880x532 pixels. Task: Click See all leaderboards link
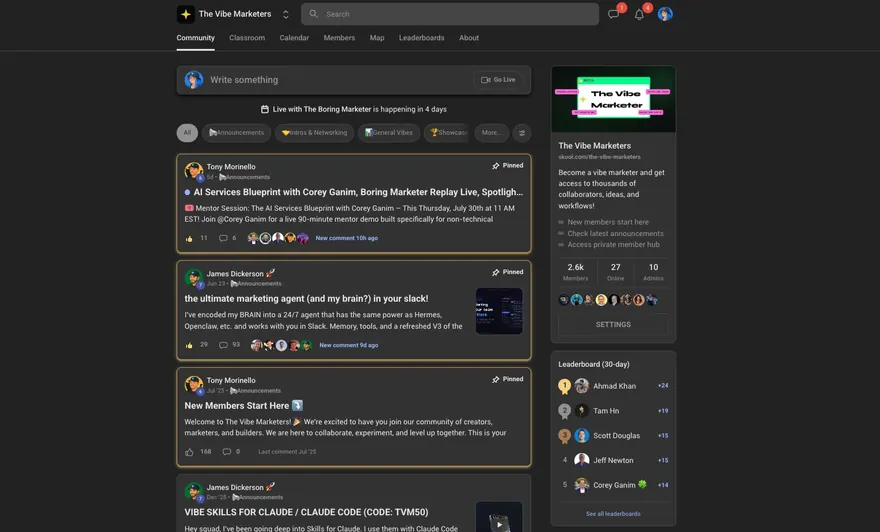click(613, 513)
